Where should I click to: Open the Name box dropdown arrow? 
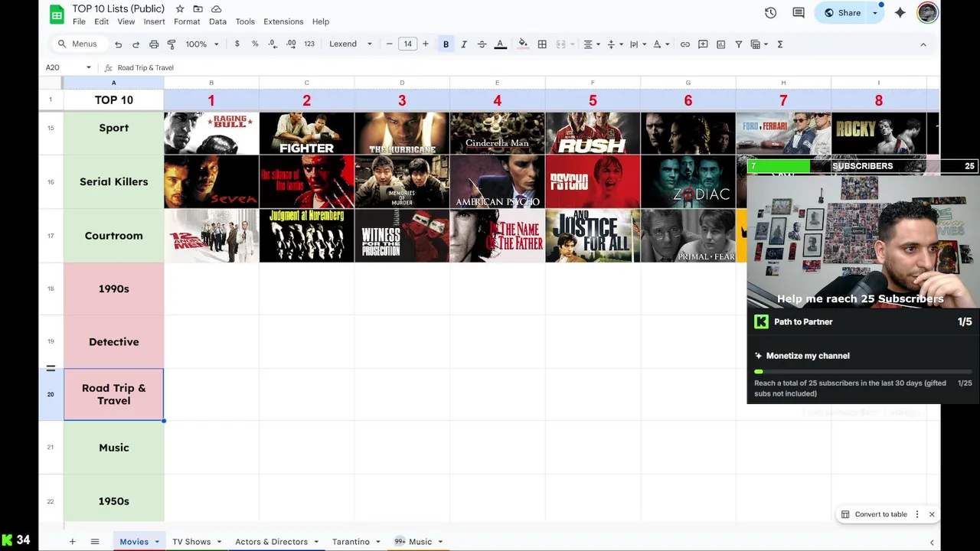point(88,67)
